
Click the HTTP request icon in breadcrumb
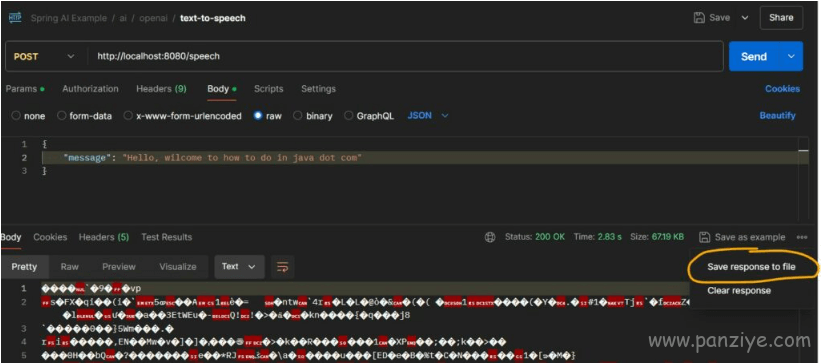[15, 18]
